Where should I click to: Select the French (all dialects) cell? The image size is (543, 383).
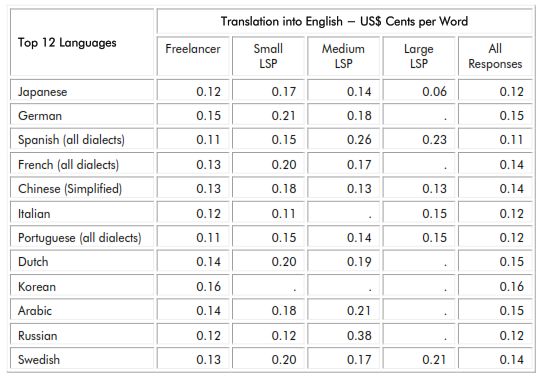click(x=82, y=164)
